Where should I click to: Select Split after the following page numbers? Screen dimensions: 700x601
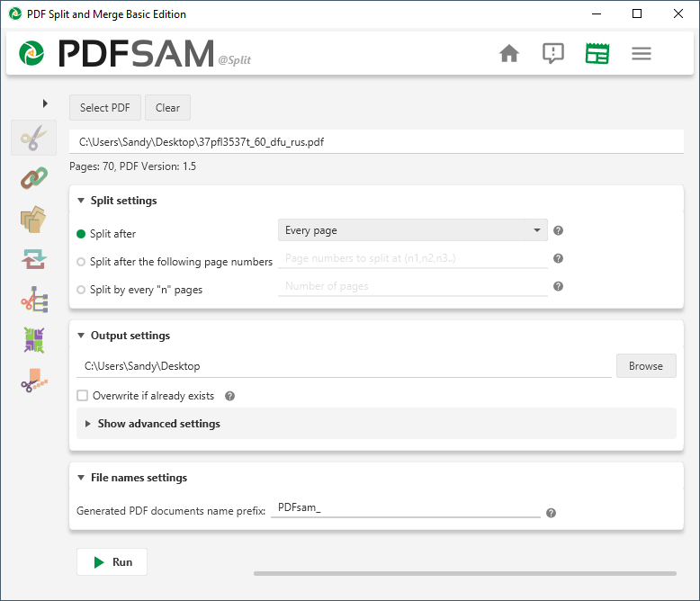pos(81,262)
